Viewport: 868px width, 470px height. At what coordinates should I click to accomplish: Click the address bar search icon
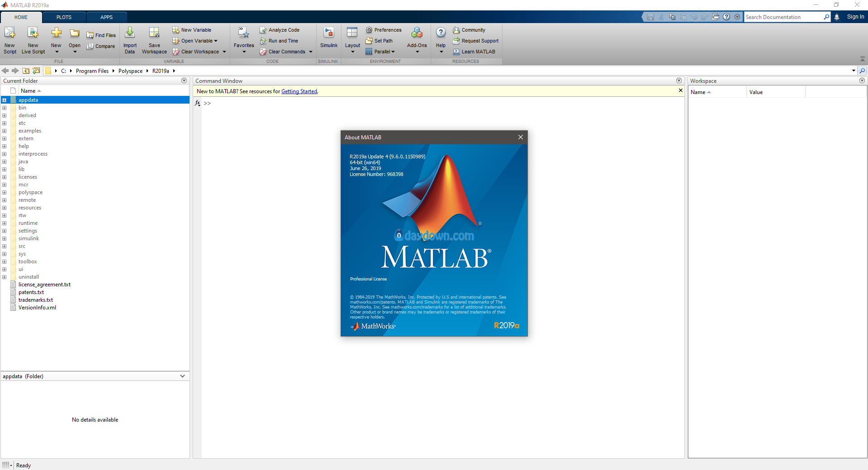pos(863,71)
